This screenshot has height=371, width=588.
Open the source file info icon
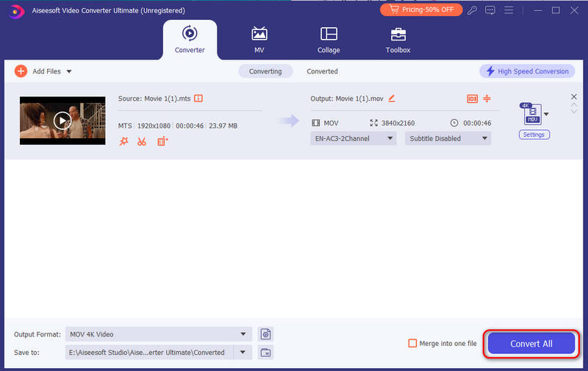pyautogui.click(x=198, y=98)
